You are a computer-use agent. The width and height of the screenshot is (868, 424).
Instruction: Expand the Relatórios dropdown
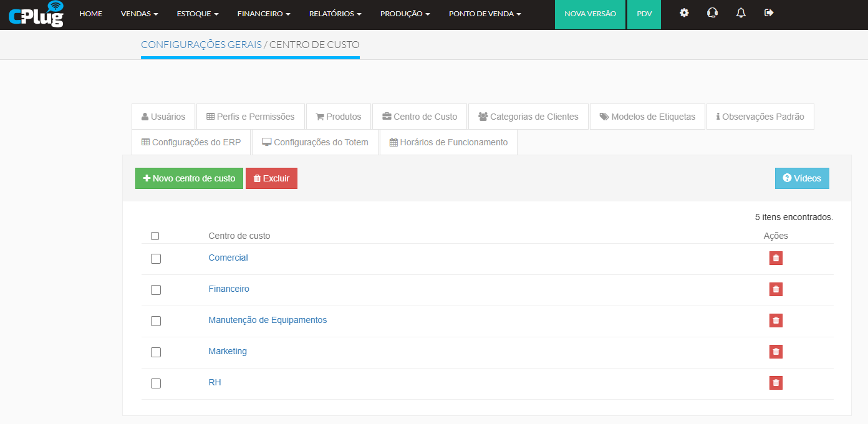pos(335,14)
